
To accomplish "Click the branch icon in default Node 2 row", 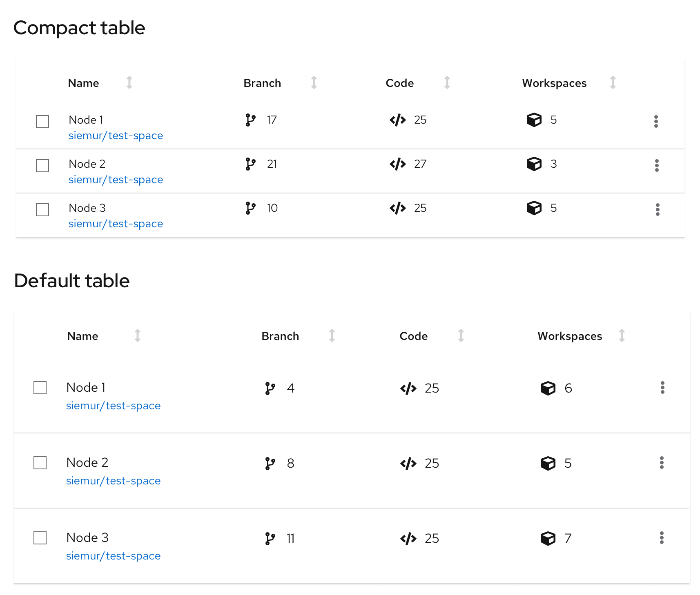I will coord(270,463).
